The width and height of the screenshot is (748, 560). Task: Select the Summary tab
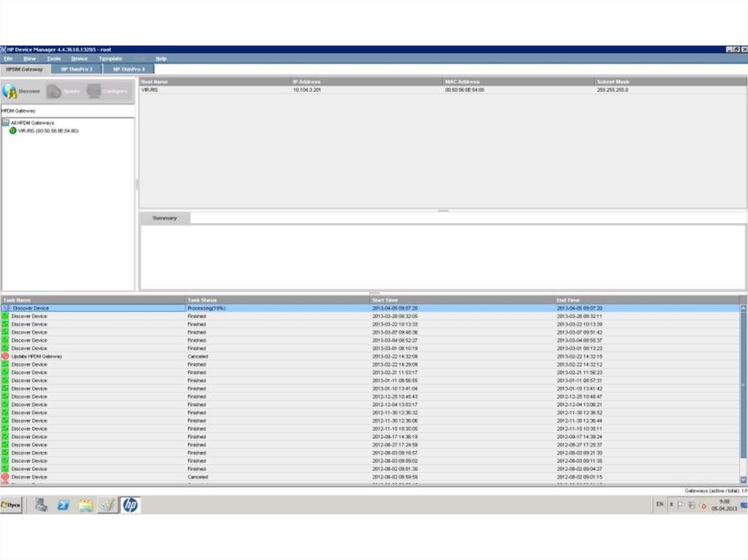pos(164,218)
